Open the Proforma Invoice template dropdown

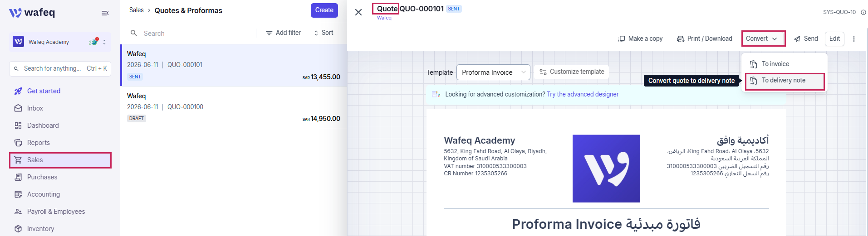click(493, 72)
